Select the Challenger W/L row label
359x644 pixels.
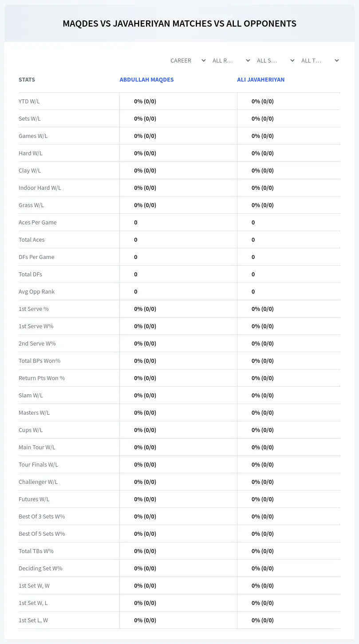[38, 482]
